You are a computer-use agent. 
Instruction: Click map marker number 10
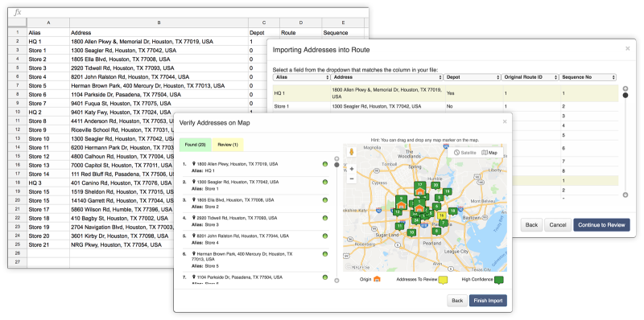(x=411, y=232)
